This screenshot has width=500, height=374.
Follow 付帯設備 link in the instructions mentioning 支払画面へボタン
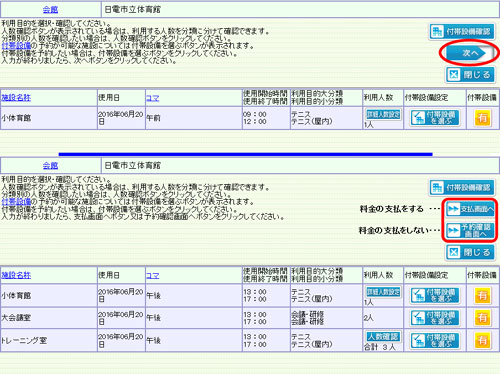pos(16,201)
